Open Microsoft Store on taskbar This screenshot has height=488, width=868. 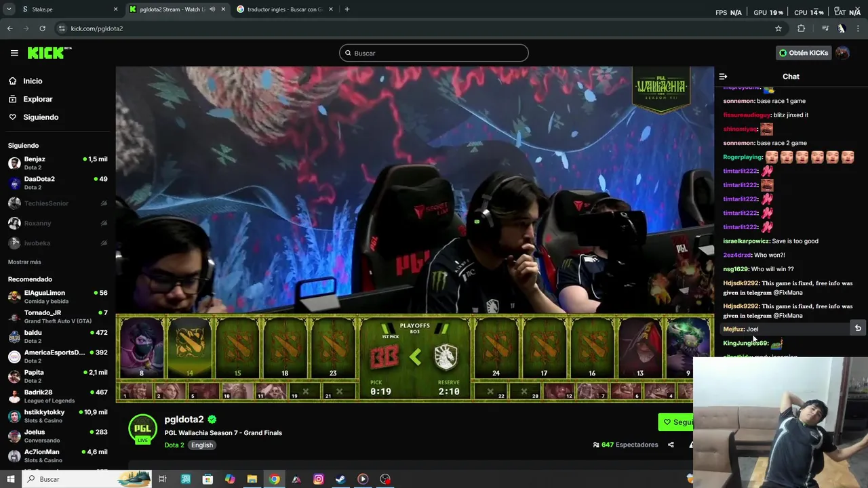pos(208,479)
